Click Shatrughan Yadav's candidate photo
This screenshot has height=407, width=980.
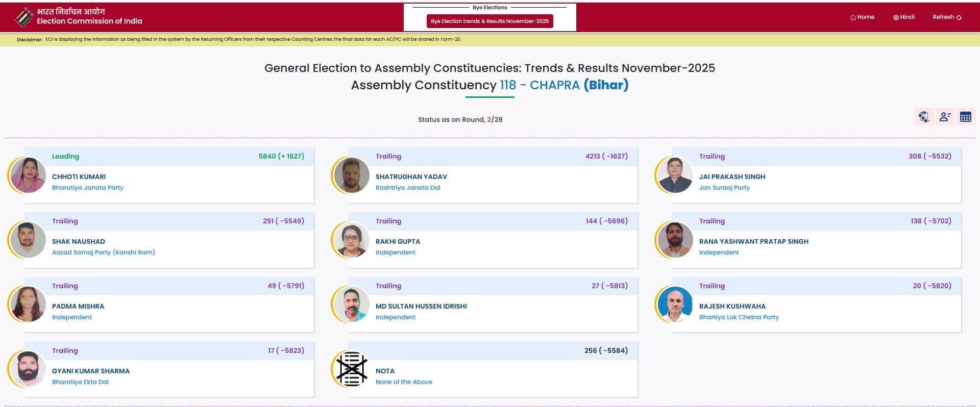point(351,175)
